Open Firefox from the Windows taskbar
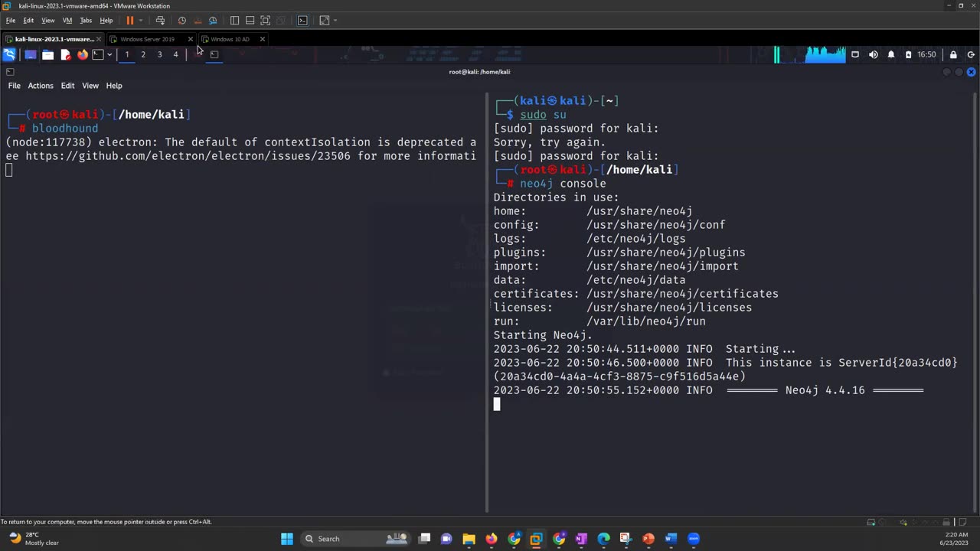Viewport: 980px width, 551px height. pos(492,539)
